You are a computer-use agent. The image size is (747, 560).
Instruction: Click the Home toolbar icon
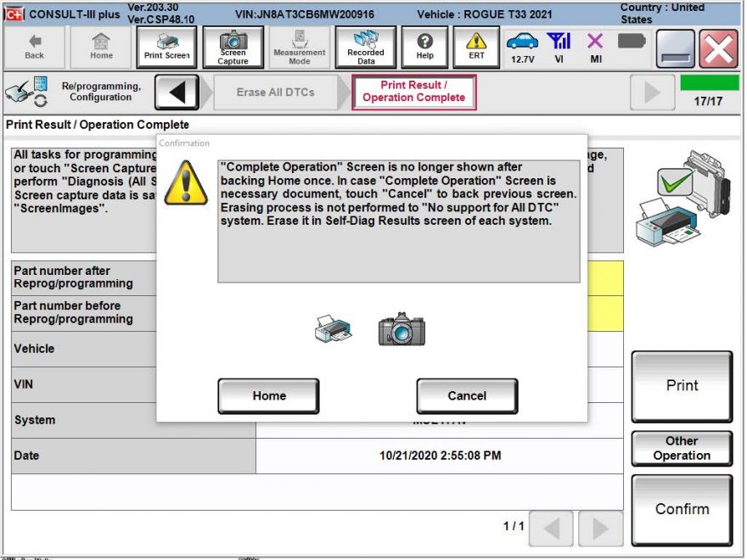(100, 47)
